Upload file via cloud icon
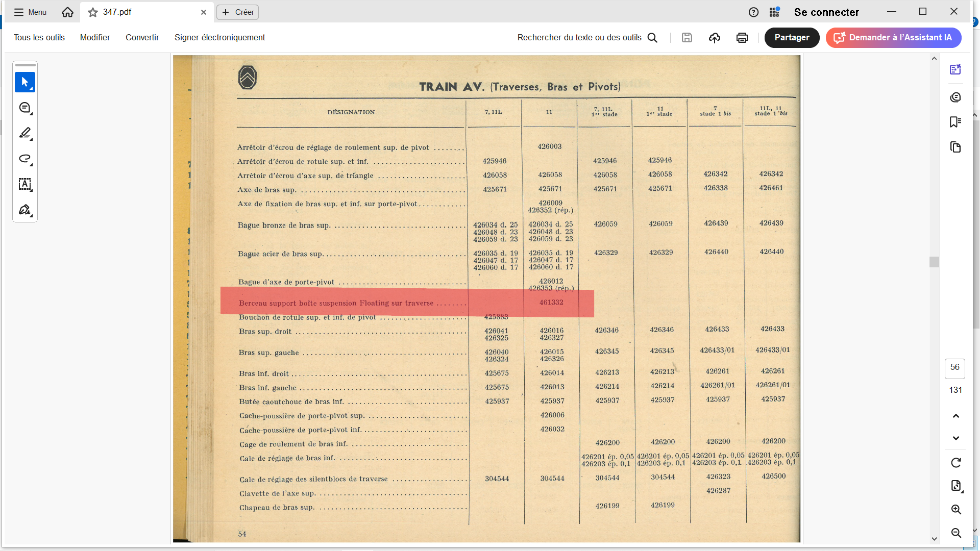Viewport: 980px width, 551px height. (714, 38)
